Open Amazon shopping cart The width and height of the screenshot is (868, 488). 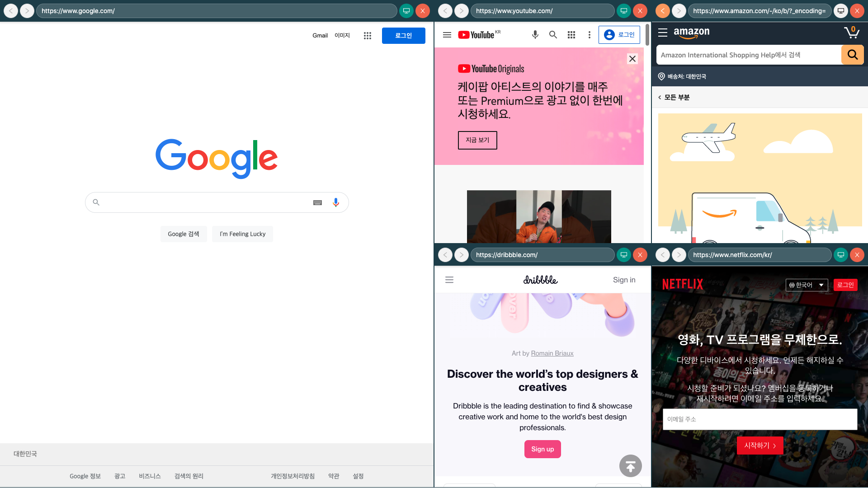[x=852, y=32]
